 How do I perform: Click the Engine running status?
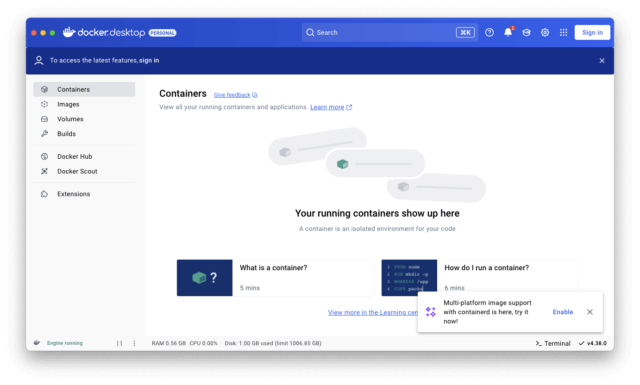(x=65, y=343)
